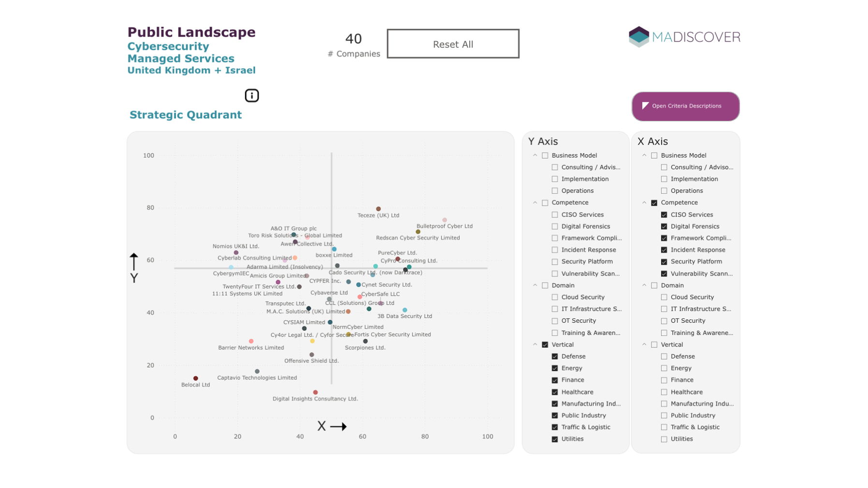Viewport: 868px width, 488px height.
Task: Click the info icon above Strategic Quadrant
Action: pyautogui.click(x=252, y=96)
